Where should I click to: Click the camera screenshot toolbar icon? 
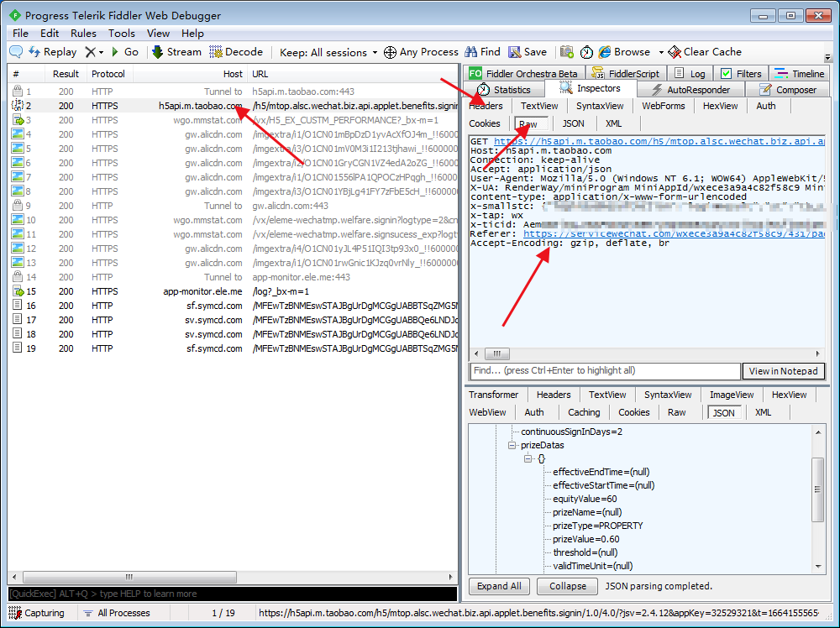click(x=567, y=52)
